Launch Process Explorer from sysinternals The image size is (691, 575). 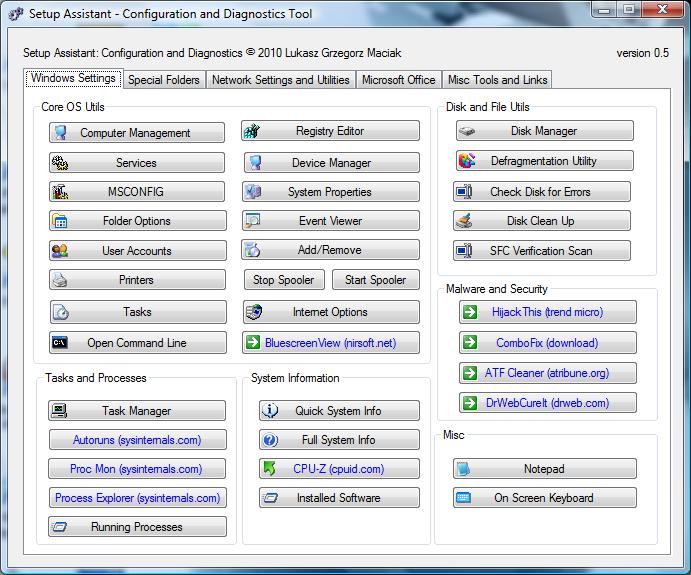[137, 498]
